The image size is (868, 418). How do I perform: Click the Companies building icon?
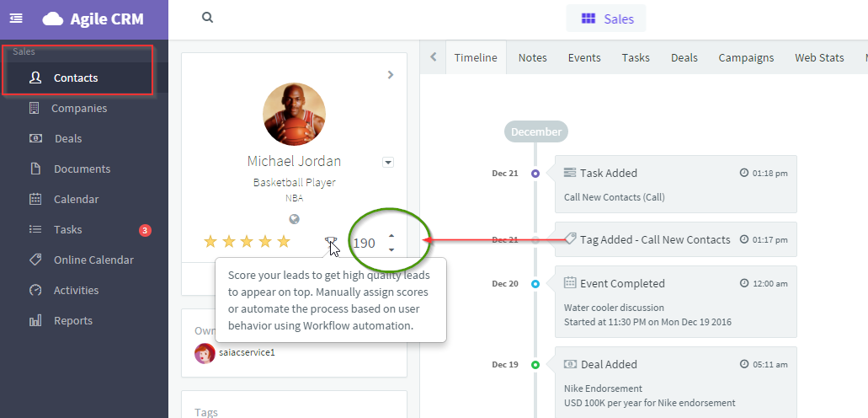click(35, 108)
